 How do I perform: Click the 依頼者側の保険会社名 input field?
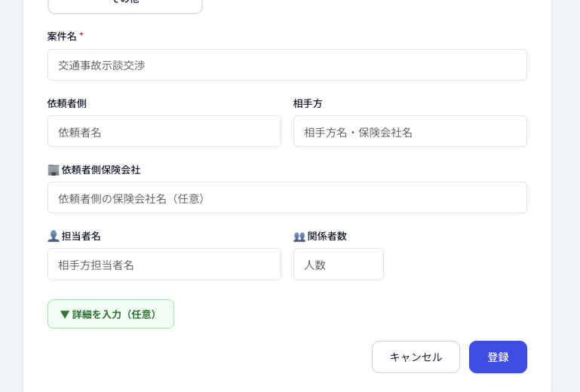click(287, 198)
